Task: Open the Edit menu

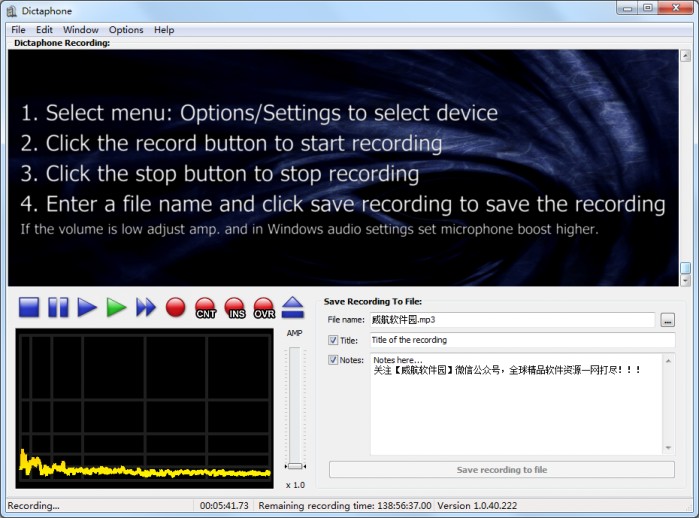Action: tap(44, 30)
